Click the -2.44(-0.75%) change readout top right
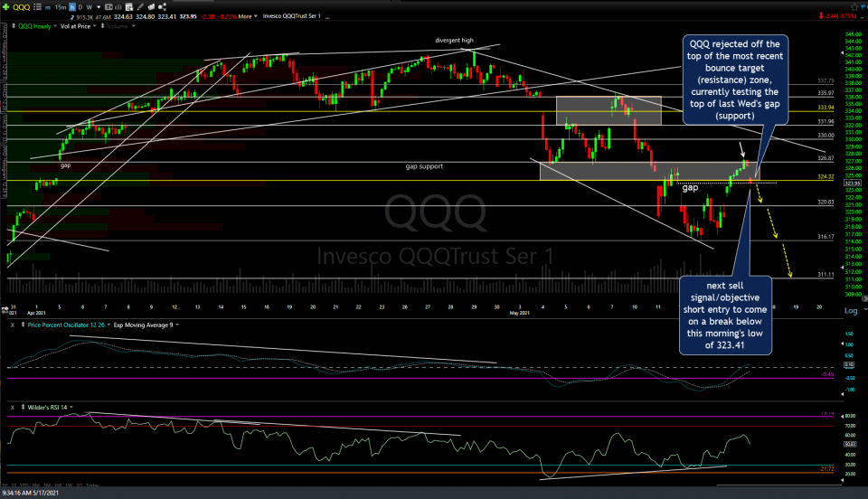The height and width of the screenshot is (499, 868). 839,16
